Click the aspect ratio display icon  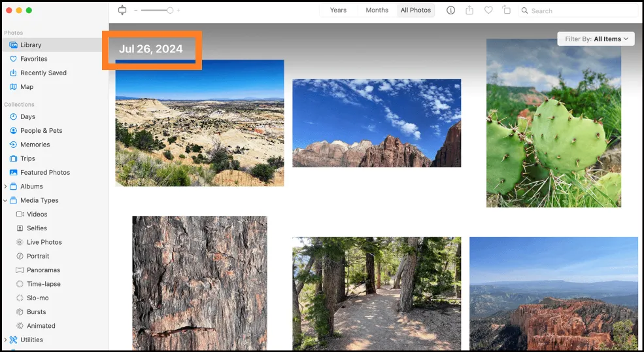coord(122,10)
